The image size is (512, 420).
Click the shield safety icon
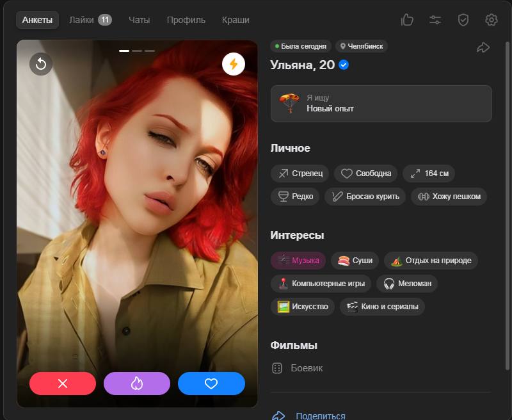coord(463,20)
